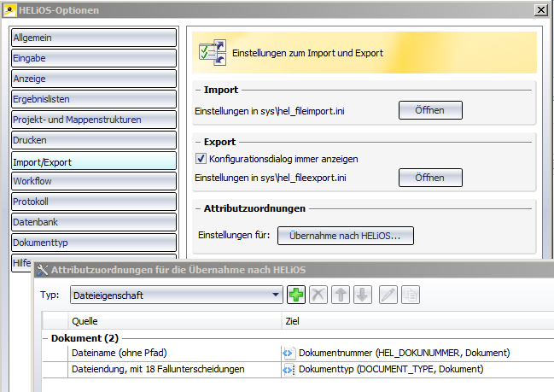The image size is (554, 392).
Task: Click the move down arrow icon
Action: [363, 295]
